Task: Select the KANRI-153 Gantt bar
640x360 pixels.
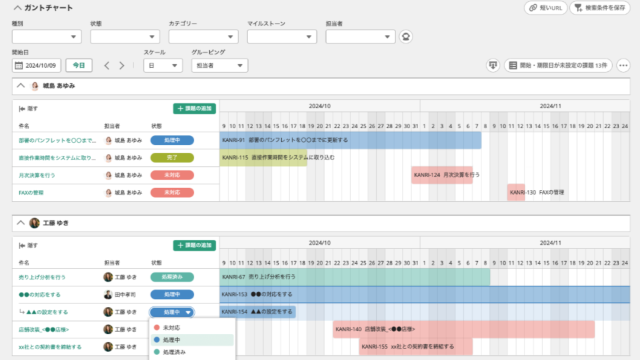Action: pos(425,295)
